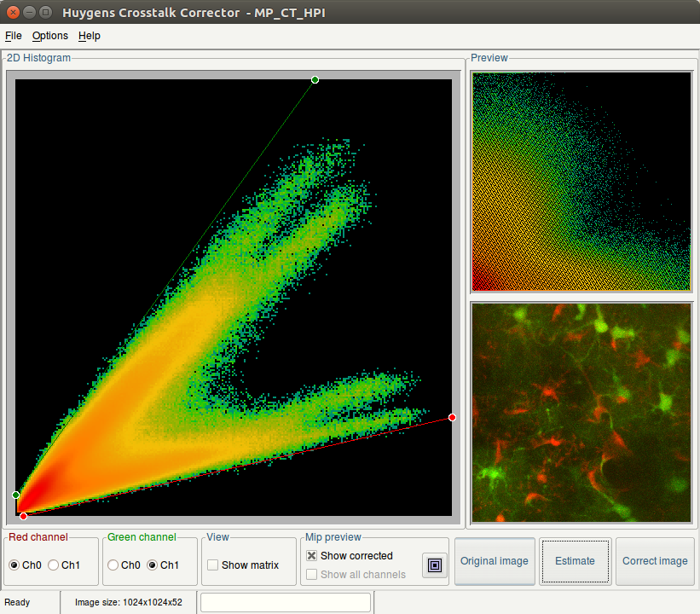The width and height of the screenshot is (700, 614).
Task: Click the MIP preview square icon button
Action: 435,565
